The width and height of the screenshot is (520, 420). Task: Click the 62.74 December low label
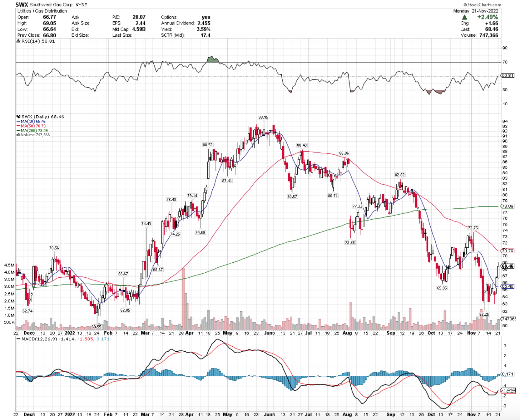click(x=27, y=311)
